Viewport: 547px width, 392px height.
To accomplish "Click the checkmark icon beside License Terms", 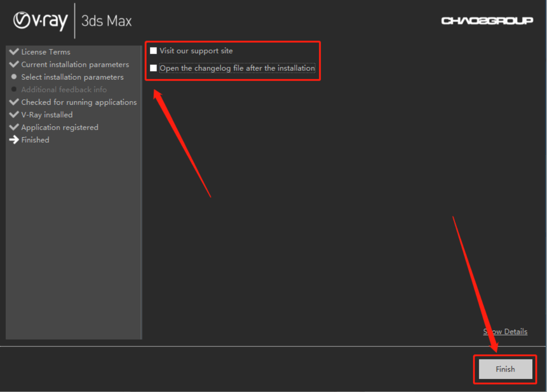I will pyautogui.click(x=14, y=52).
